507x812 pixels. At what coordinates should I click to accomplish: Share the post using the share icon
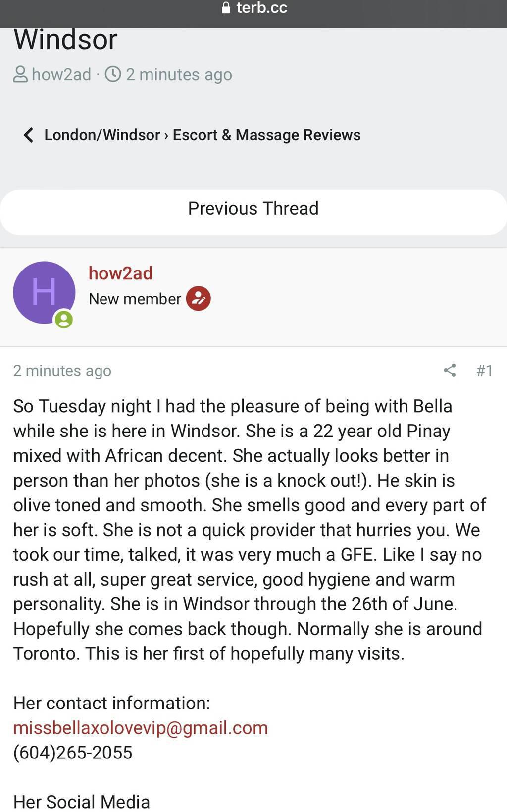(450, 370)
